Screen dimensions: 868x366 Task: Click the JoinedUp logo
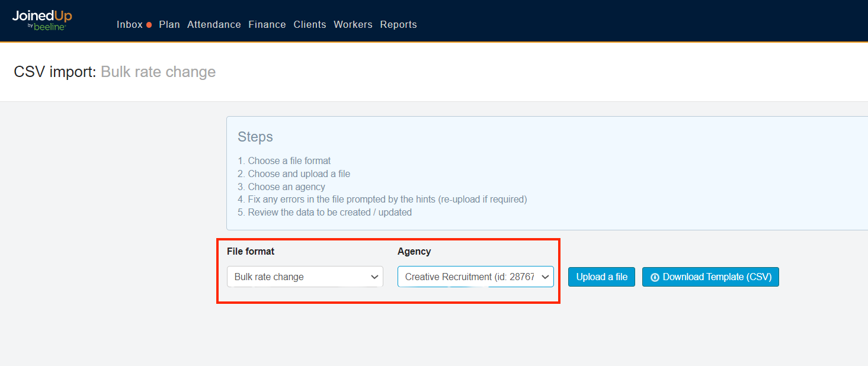(41, 16)
